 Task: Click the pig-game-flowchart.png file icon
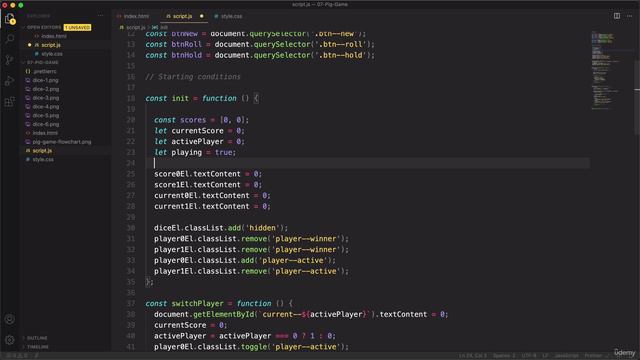(28, 142)
